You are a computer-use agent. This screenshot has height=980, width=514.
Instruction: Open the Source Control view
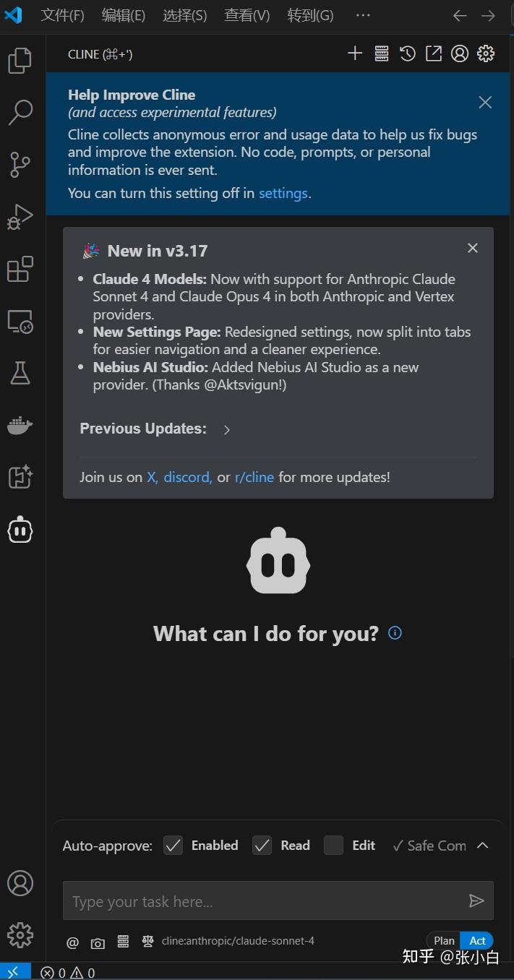(x=20, y=165)
